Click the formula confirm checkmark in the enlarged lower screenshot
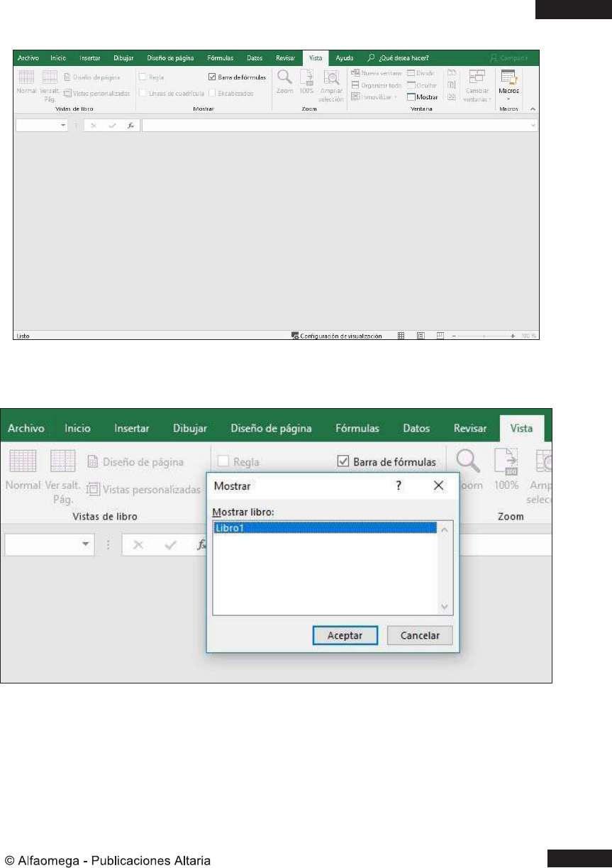This screenshot has height=868, width=612. point(170,544)
